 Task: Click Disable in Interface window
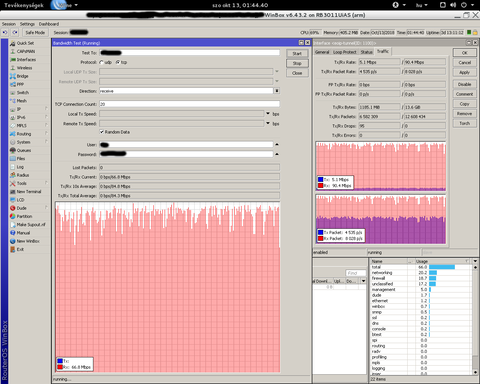tap(465, 84)
